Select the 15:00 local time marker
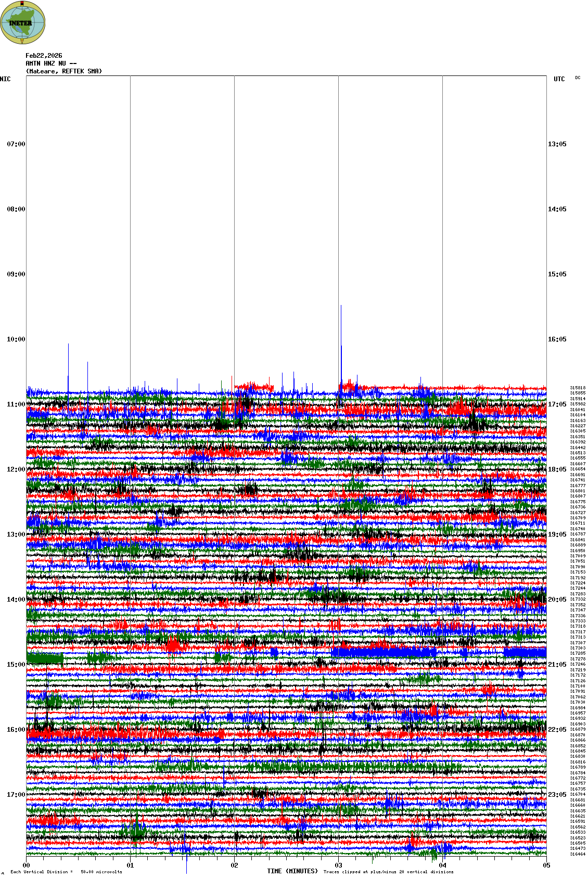The height and width of the screenshot is (879, 588). 16,665
